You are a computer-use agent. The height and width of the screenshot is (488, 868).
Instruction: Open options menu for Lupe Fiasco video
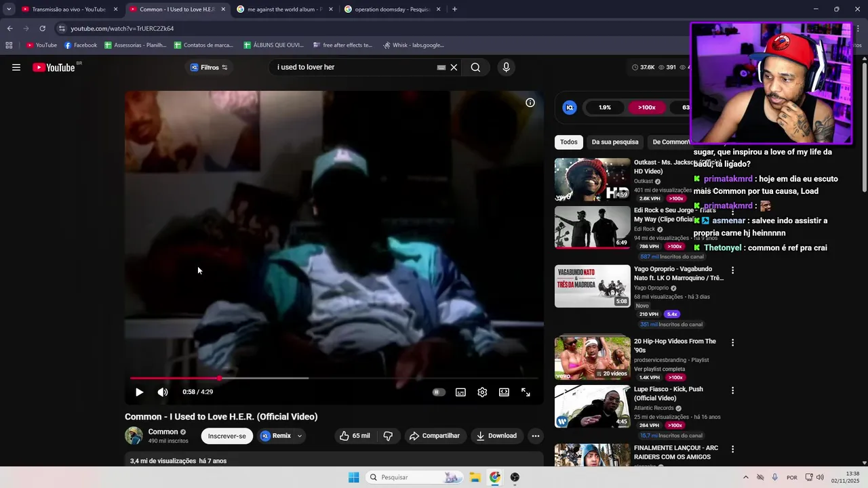coord(732,391)
